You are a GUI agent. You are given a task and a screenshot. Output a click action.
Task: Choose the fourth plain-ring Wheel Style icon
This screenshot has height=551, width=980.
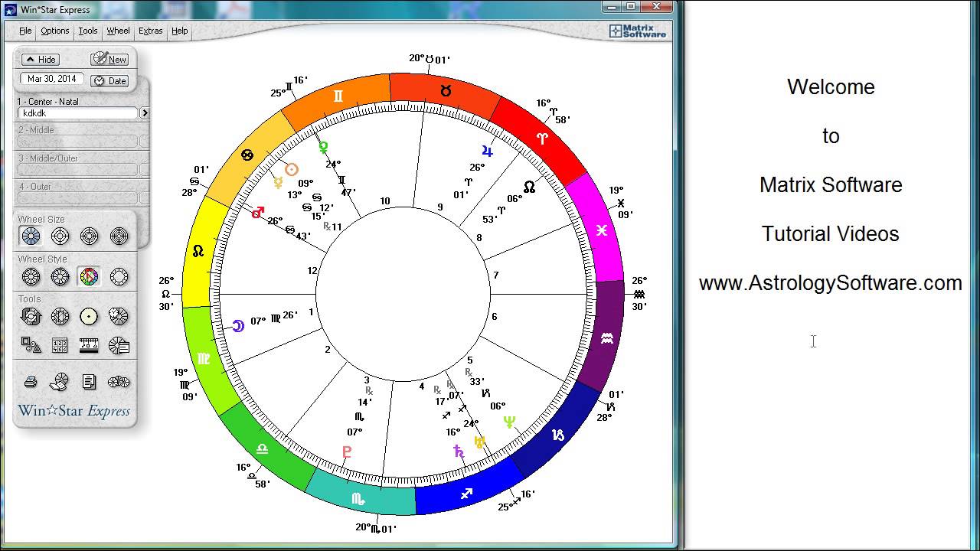[x=118, y=276]
